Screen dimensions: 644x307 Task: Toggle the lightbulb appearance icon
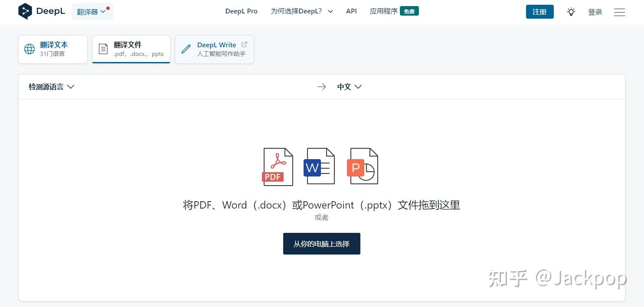pos(571,12)
